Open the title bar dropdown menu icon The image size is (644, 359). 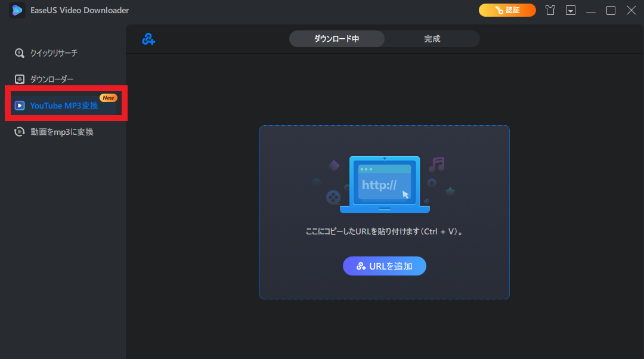click(571, 10)
